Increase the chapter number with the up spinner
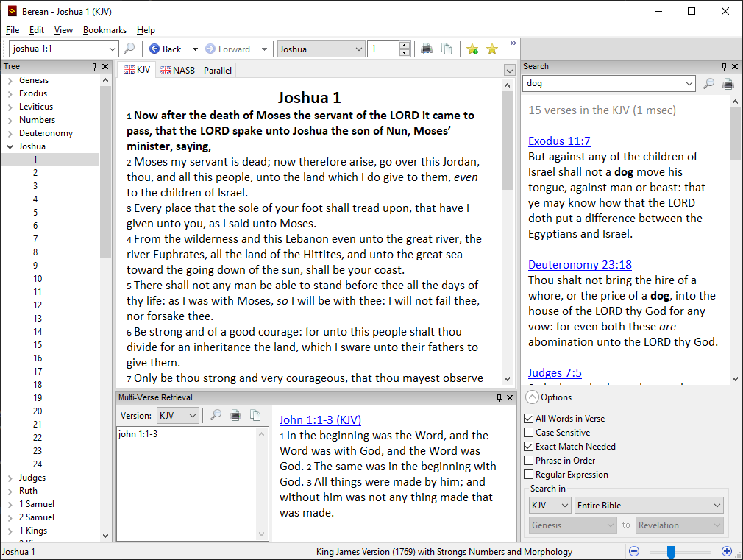The image size is (743, 560). click(x=404, y=46)
